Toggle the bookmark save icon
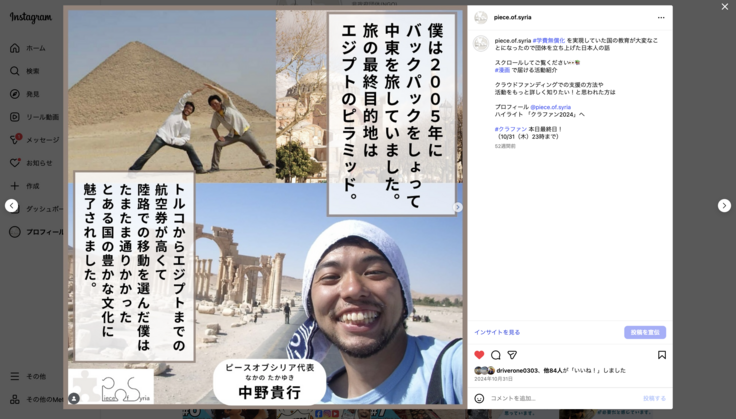The height and width of the screenshot is (419, 736). coord(662,355)
